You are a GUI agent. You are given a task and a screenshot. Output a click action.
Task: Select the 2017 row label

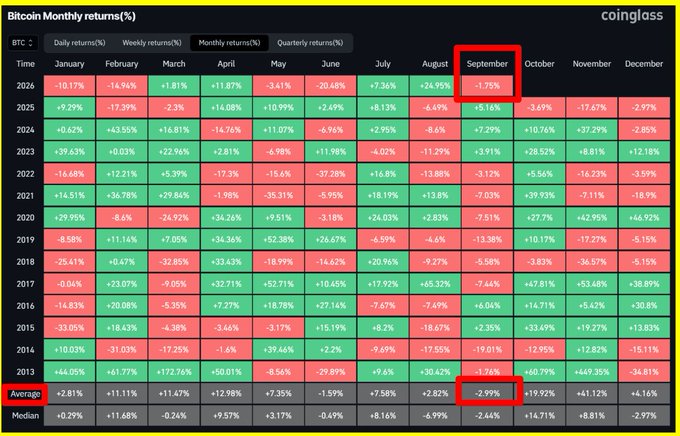coord(25,284)
